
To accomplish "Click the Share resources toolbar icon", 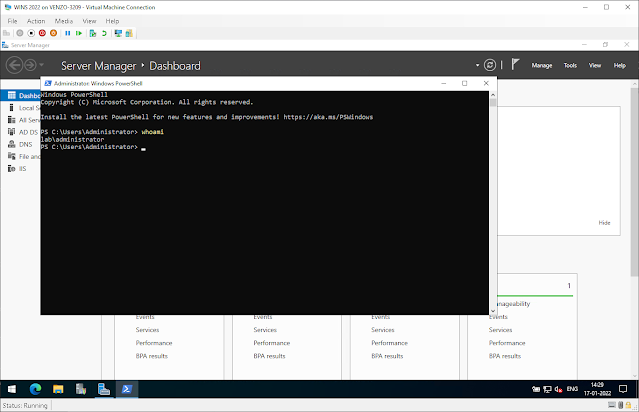I will click(129, 33).
